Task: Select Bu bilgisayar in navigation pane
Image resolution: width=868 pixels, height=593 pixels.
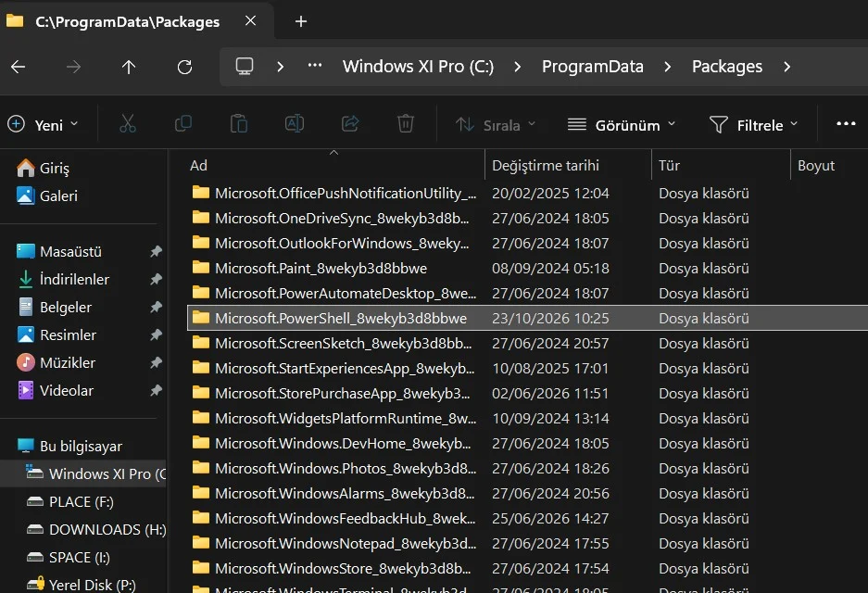Action: tap(69, 446)
